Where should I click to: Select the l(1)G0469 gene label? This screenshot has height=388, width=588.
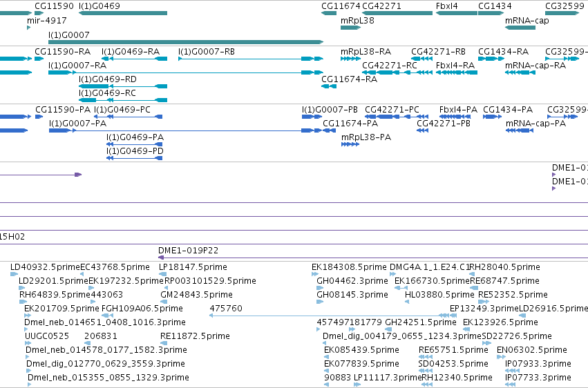(99, 6)
